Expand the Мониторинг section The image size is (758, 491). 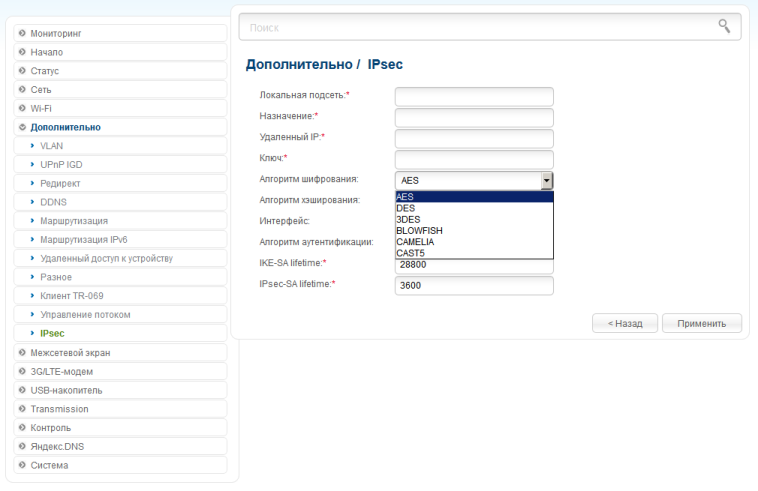coord(120,33)
